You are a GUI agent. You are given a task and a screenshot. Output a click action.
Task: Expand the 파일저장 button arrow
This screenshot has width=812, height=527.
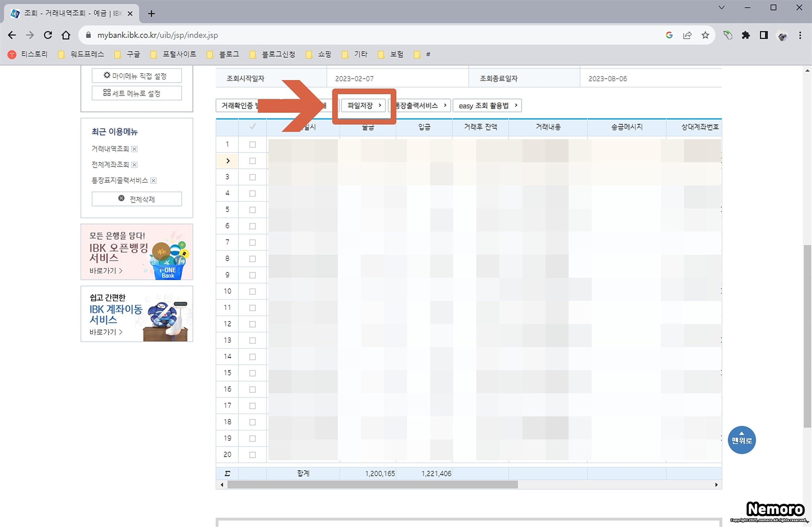coord(379,105)
